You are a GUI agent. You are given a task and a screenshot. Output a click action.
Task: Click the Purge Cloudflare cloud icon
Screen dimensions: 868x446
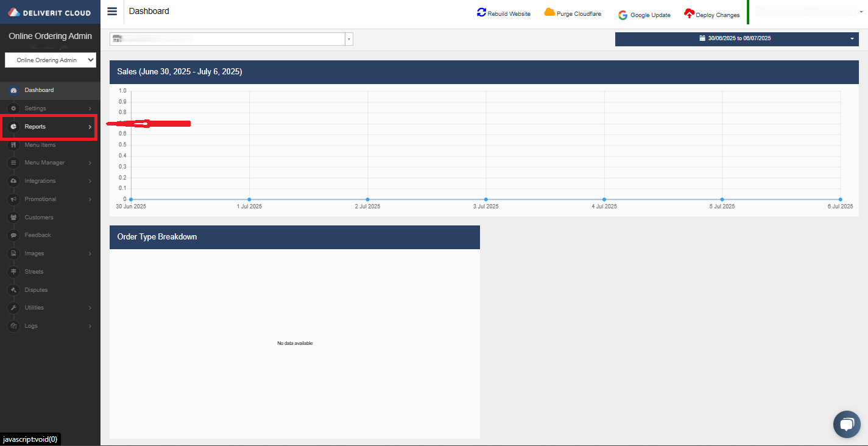549,13
